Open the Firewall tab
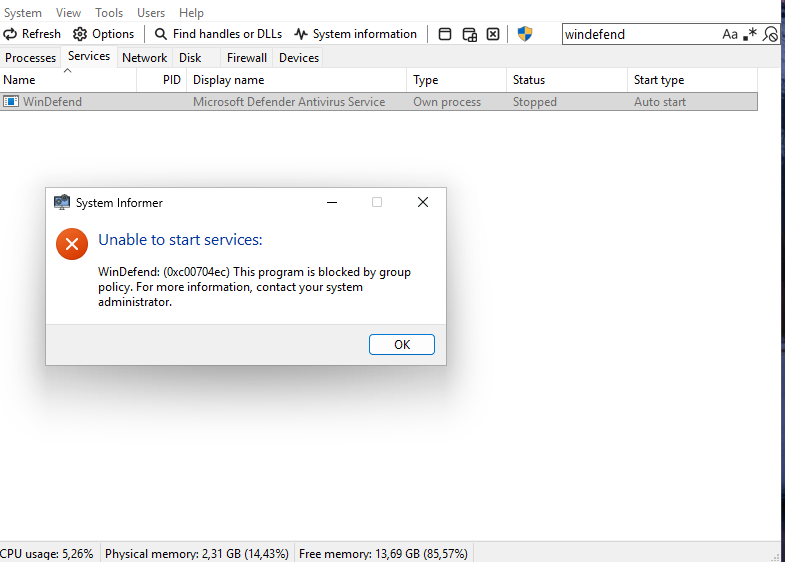The image size is (785, 562). click(x=246, y=58)
